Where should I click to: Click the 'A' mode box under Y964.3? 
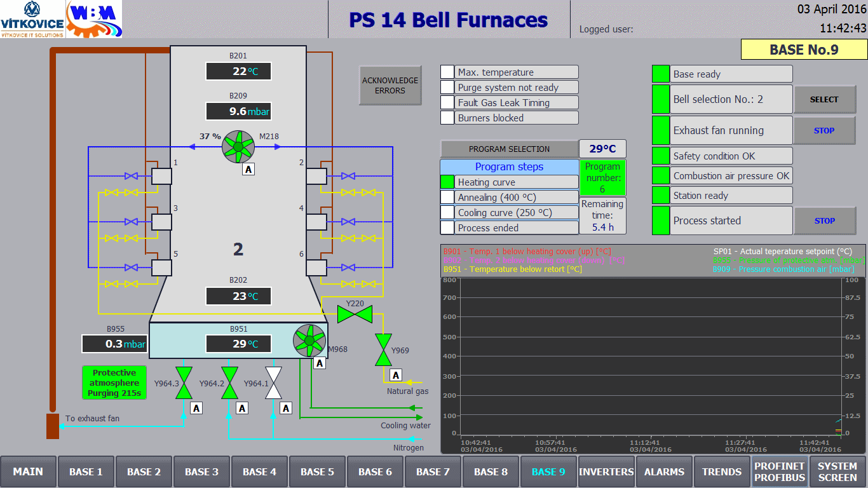[196, 408]
